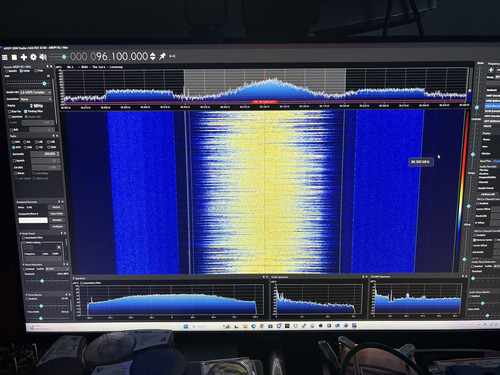Click the double-arrow icon right of the pushpin

172,57
